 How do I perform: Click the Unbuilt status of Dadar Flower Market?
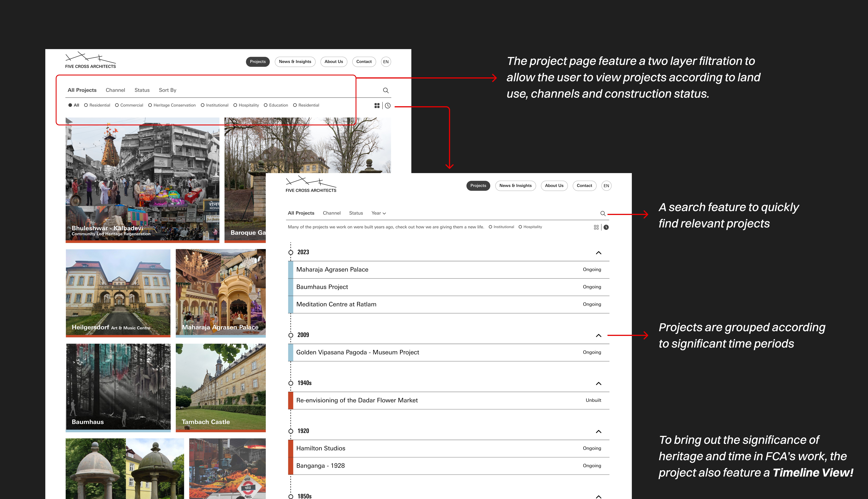pyautogui.click(x=593, y=400)
